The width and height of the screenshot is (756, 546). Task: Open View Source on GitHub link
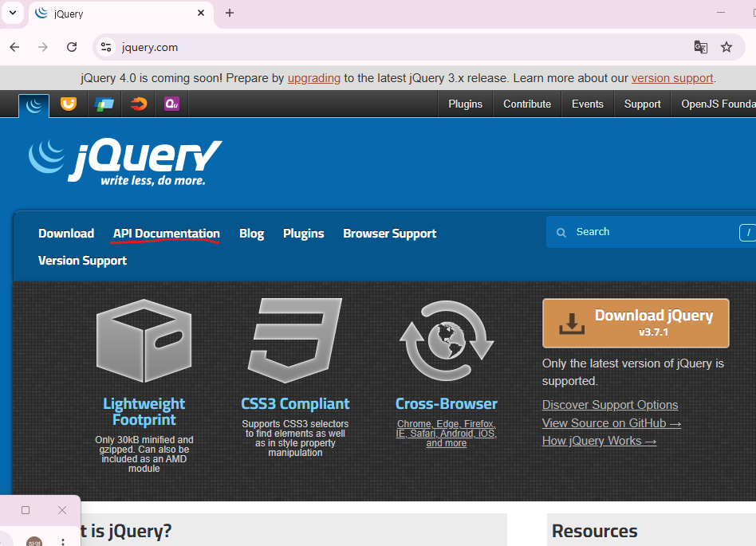click(612, 423)
